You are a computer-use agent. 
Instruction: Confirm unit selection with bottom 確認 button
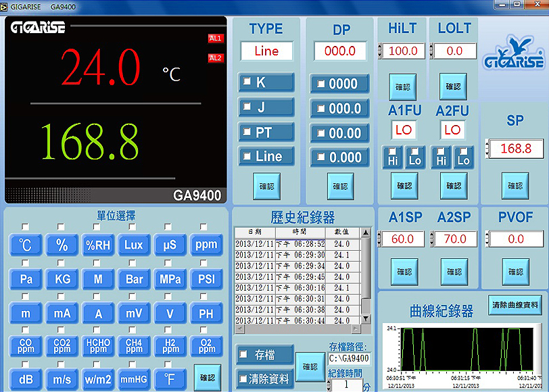(x=208, y=378)
